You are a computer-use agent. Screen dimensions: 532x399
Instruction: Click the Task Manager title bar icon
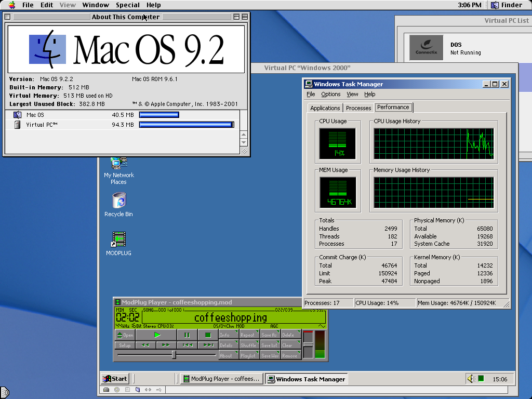point(309,84)
